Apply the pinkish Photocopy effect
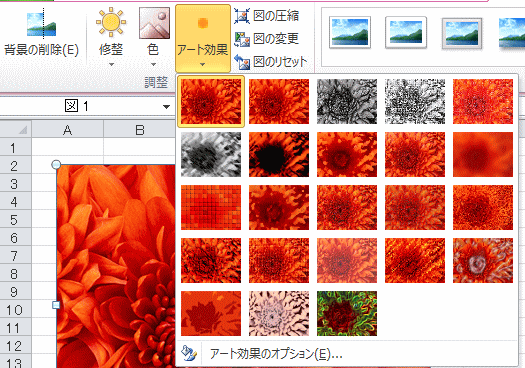The height and width of the screenshot is (368, 525). [x=279, y=313]
